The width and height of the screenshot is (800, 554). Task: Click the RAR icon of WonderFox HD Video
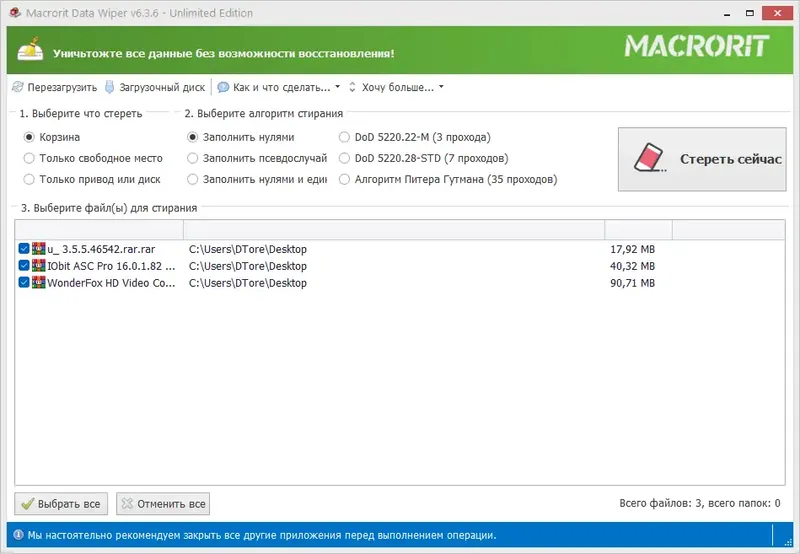click(39, 282)
